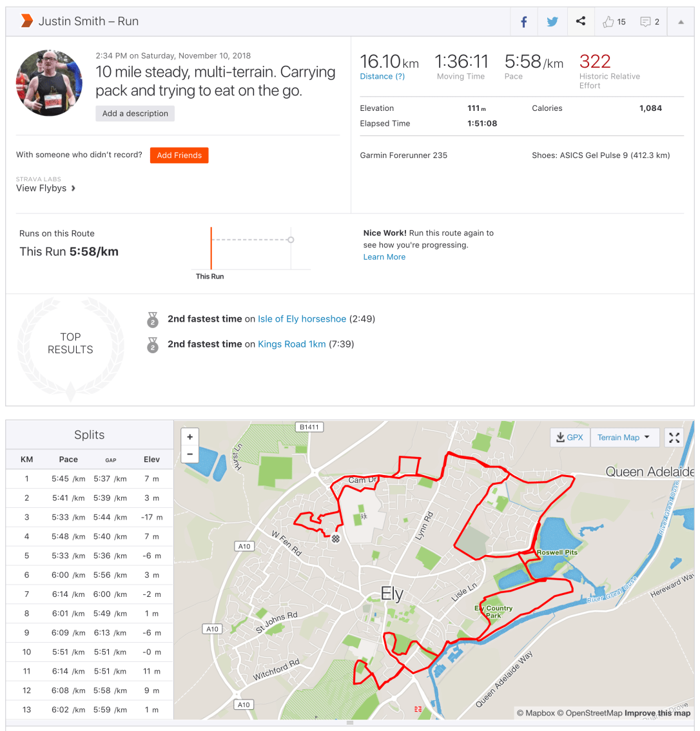
Task: Open Justin Smith's profile photo
Action: click(x=49, y=83)
